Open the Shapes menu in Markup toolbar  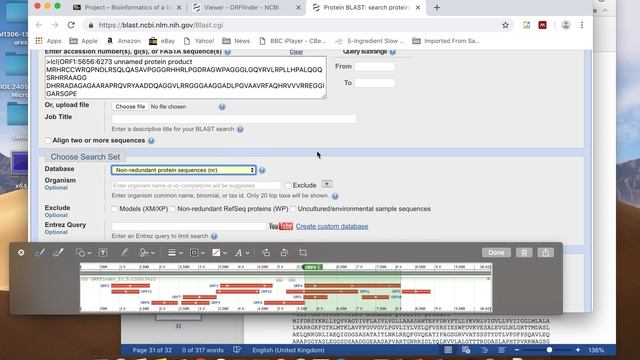point(83,253)
